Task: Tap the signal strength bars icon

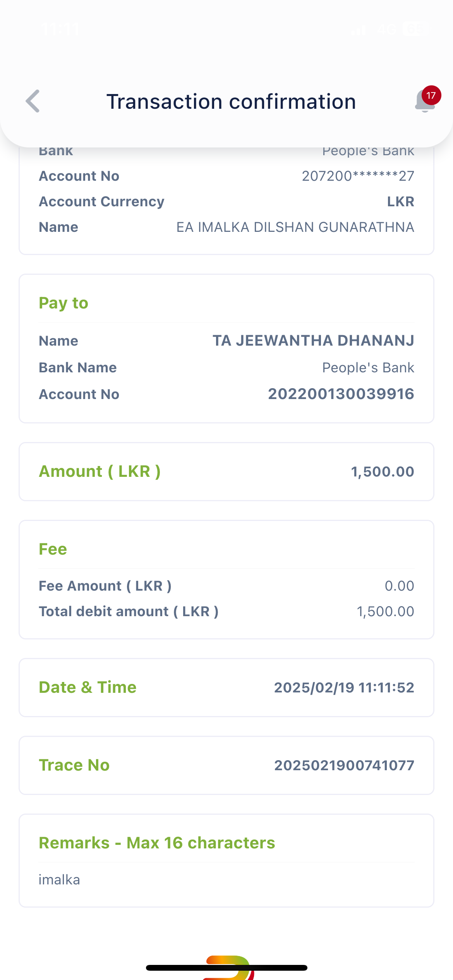Action: click(x=359, y=30)
